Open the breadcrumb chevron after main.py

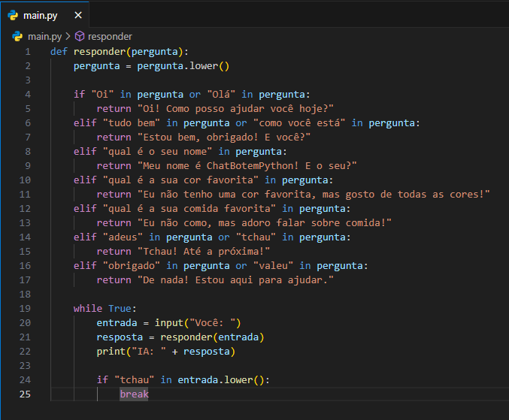click(x=68, y=36)
